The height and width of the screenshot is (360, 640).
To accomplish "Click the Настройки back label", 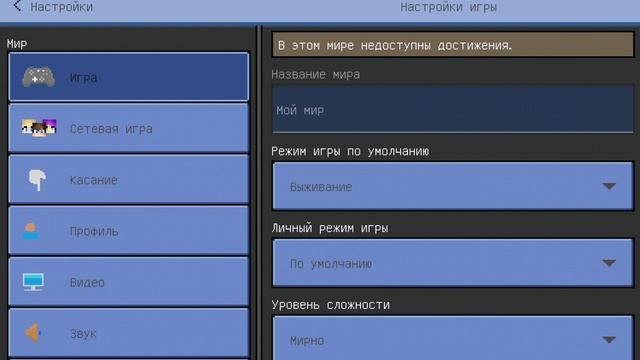I will [x=62, y=7].
